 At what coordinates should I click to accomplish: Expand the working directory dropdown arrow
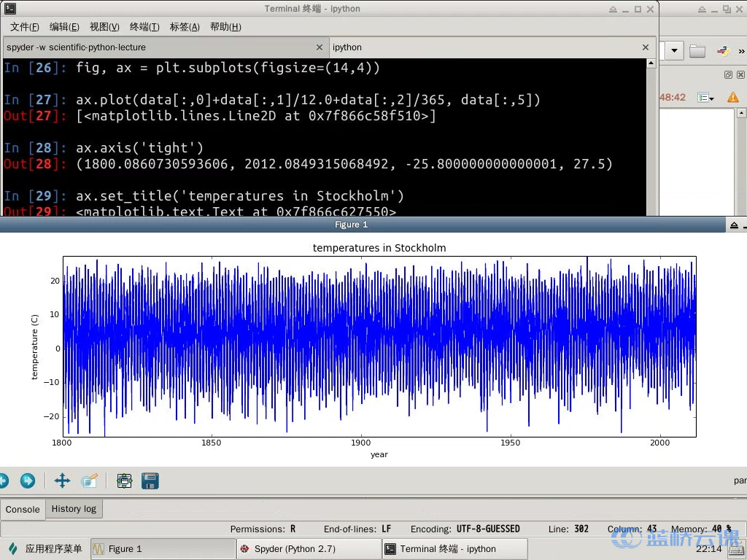click(x=675, y=51)
